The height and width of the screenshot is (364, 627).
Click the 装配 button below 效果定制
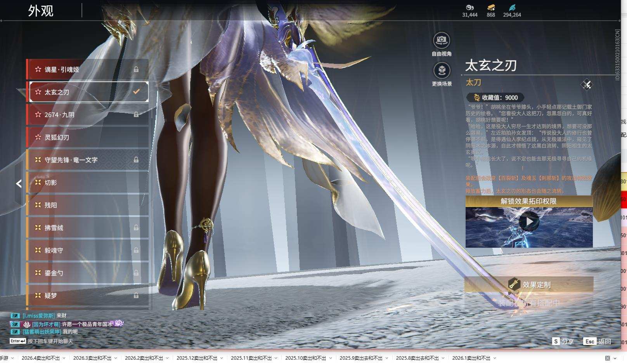coord(529,303)
